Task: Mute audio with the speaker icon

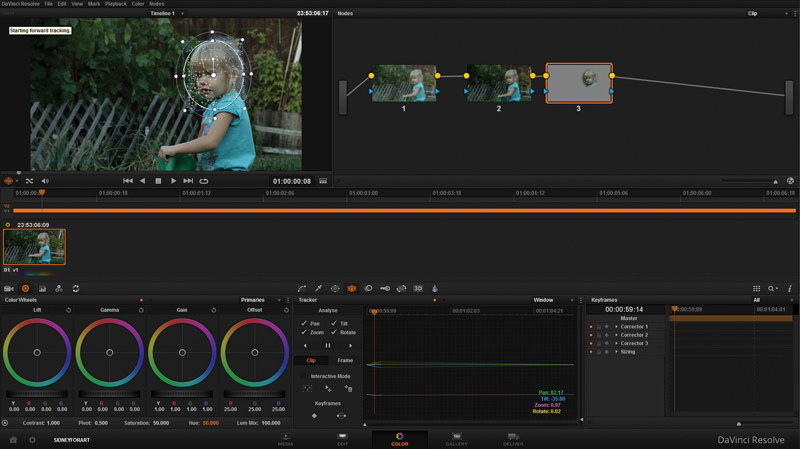Action: [x=45, y=181]
